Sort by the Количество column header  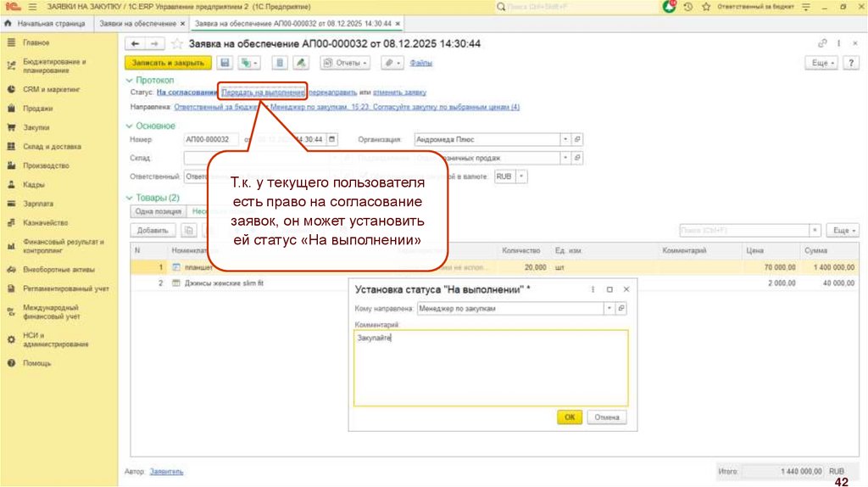pos(521,251)
